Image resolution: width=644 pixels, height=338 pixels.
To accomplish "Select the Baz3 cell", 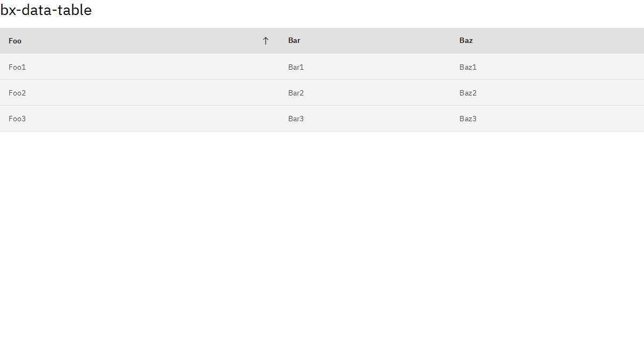I will 467,119.
